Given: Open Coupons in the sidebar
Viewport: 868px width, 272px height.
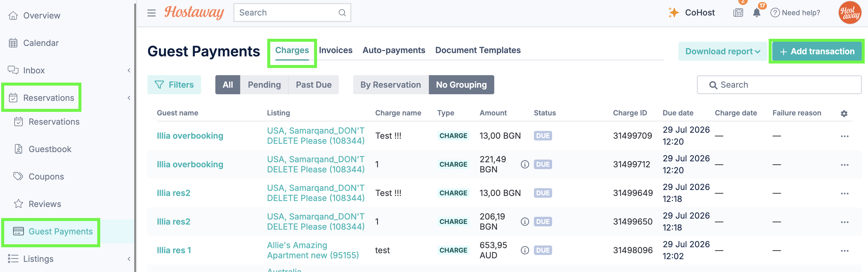Looking at the screenshot, I should (46, 177).
